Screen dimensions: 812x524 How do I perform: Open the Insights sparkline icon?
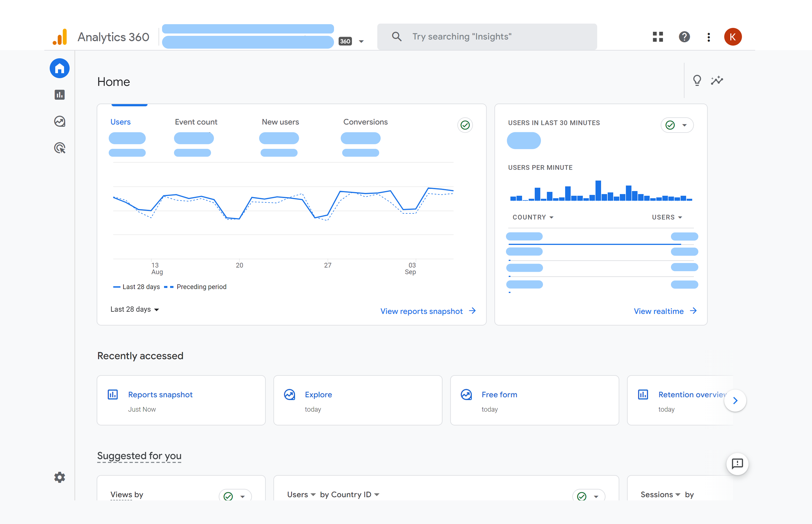(717, 80)
